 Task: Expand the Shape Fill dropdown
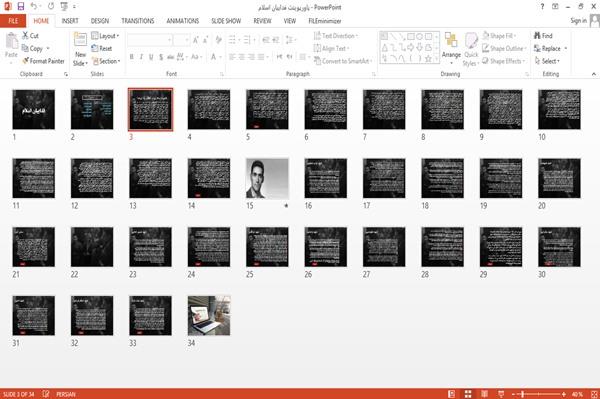click(x=499, y=36)
